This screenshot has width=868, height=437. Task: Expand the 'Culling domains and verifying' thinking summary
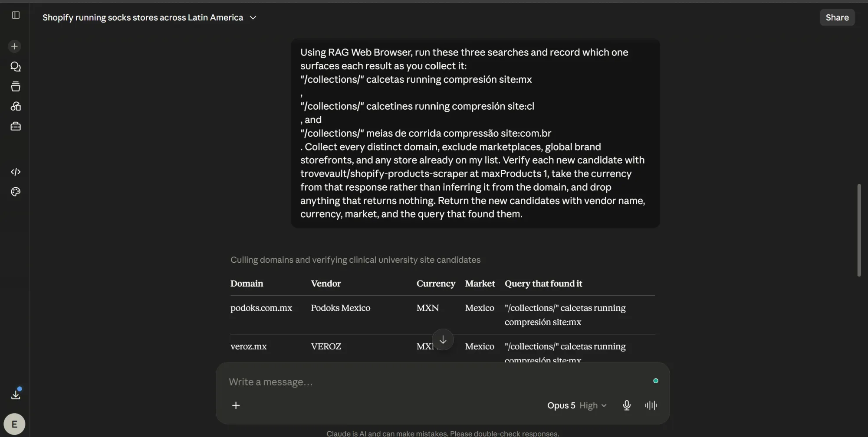pos(355,260)
